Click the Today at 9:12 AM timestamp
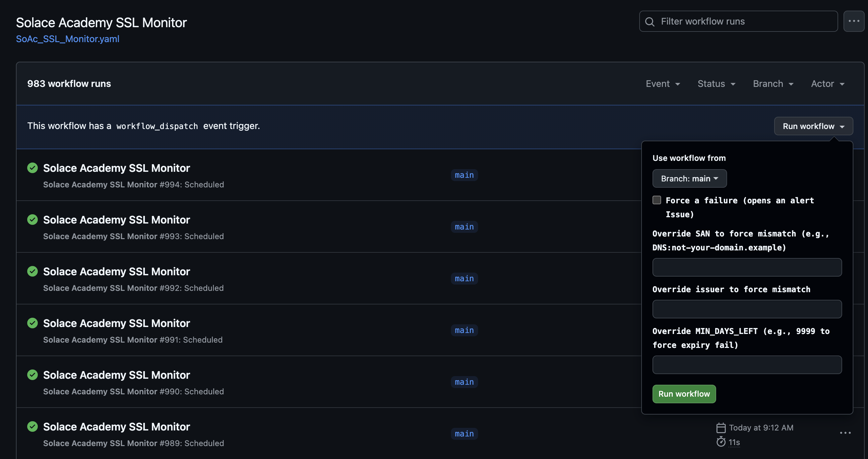Viewport: 868px width, 459px height. point(761,428)
